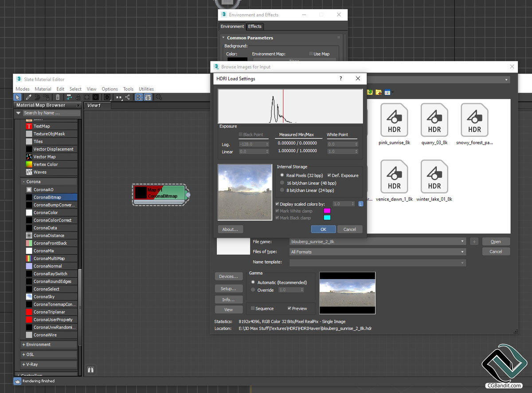Click the Move Children toolbar icon
The width and height of the screenshot is (532, 393).
[69, 97]
